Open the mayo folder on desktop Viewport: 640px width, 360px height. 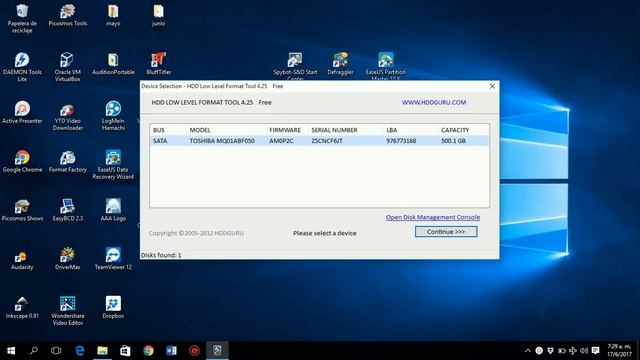pos(113,16)
